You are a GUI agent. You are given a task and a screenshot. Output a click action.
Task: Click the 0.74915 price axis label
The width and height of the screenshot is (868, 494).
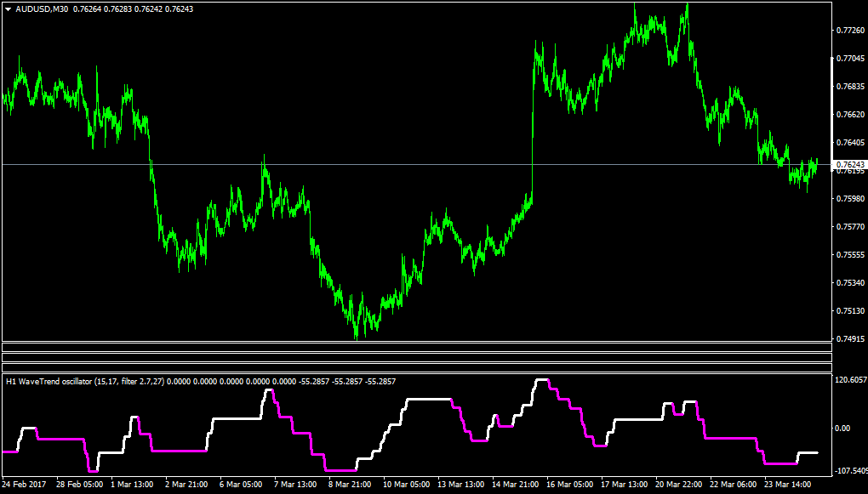[x=850, y=338]
